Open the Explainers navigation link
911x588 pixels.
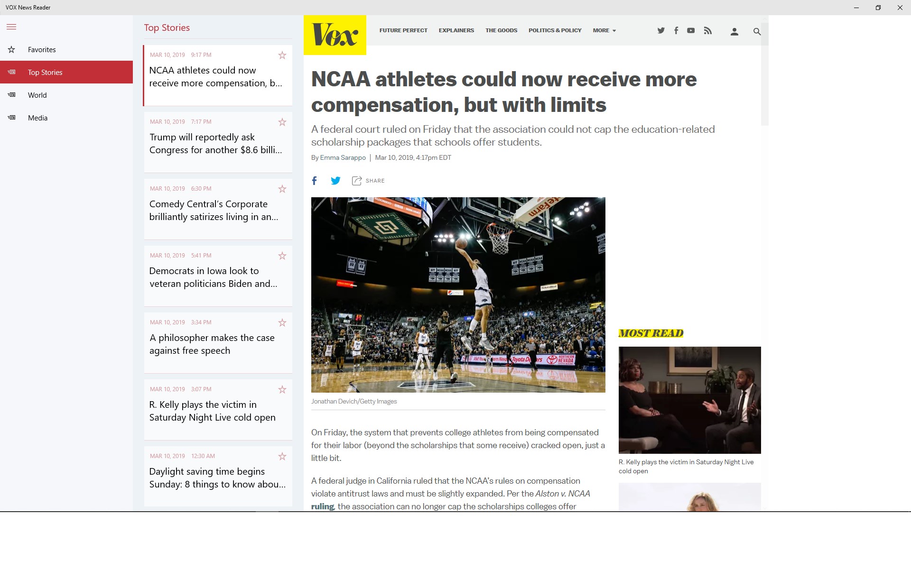click(x=456, y=30)
